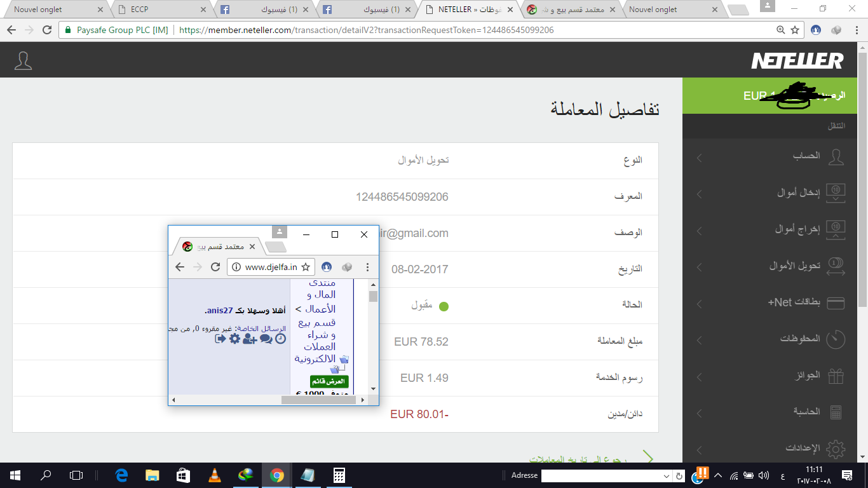Viewport: 868px width, 488px height.
Task: Open the الحساب account icon in sidebar
Action: tap(836, 158)
